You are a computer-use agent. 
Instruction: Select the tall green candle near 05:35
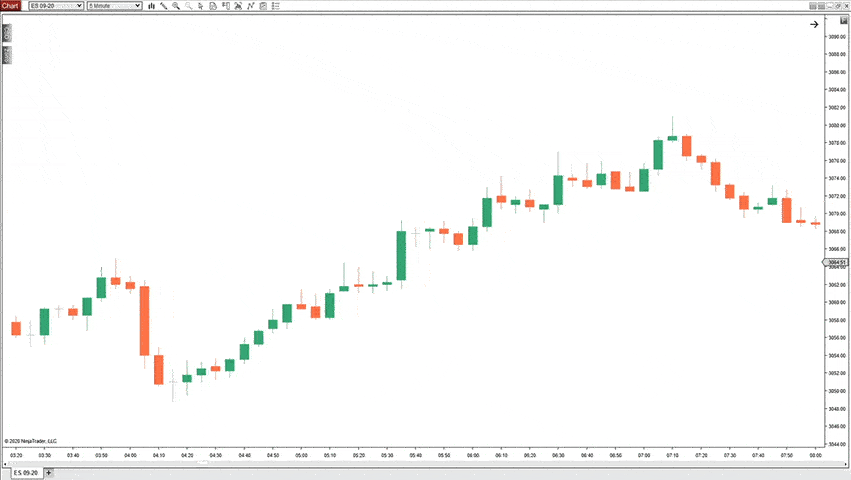coord(401,256)
